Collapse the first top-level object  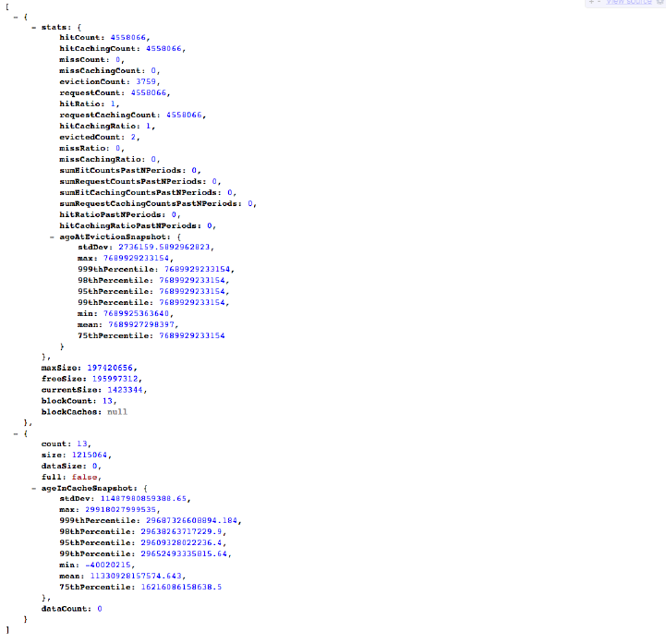pos(16,17)
